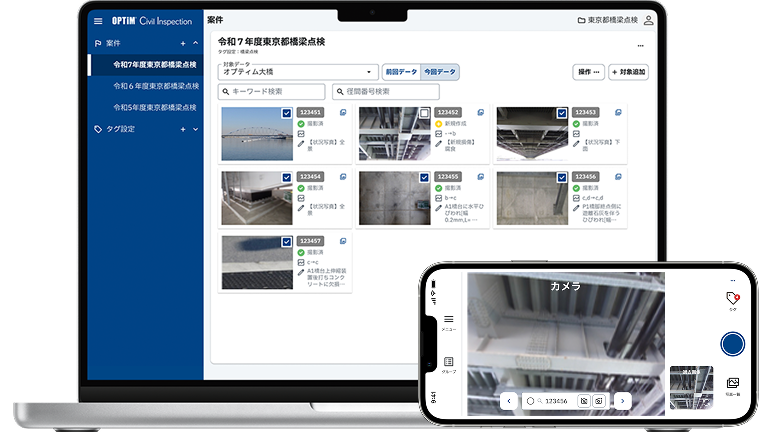Click copy icon on card 123457
Viewport: 761px width, 432px height.
tap(343, 241)
